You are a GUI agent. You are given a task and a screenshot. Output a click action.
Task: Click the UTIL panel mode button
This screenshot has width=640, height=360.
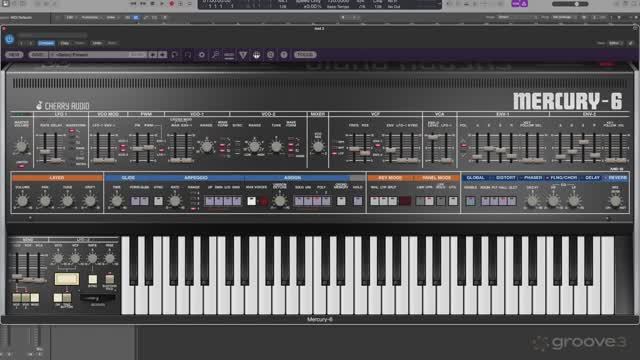click(453, 201)
